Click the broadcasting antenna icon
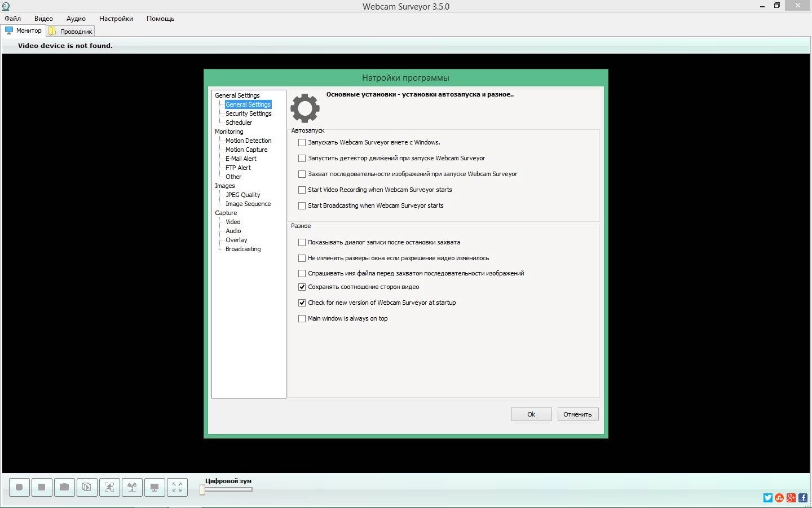Viewport: 812px width, 508px height. [132, 487]
